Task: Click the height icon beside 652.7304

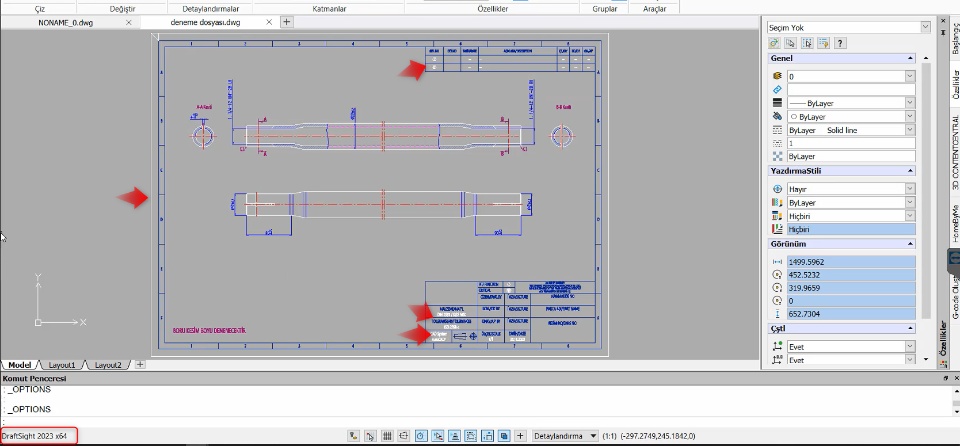Action: [x=778, y=314]
